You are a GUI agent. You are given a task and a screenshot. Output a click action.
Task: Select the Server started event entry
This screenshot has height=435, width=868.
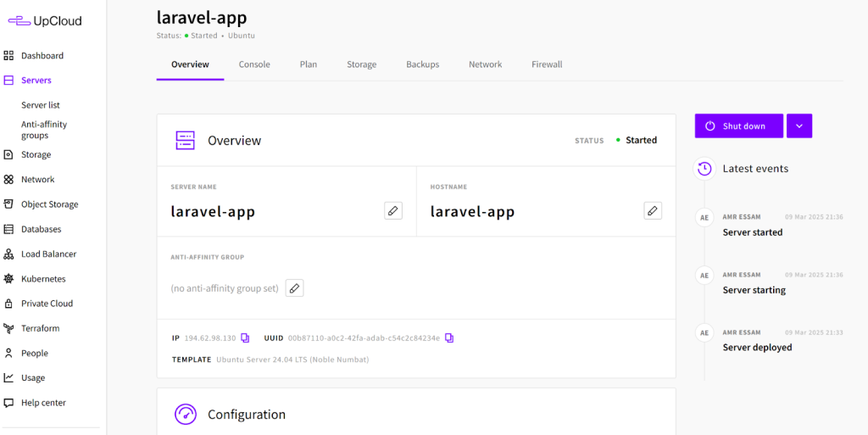coord(753,232)
